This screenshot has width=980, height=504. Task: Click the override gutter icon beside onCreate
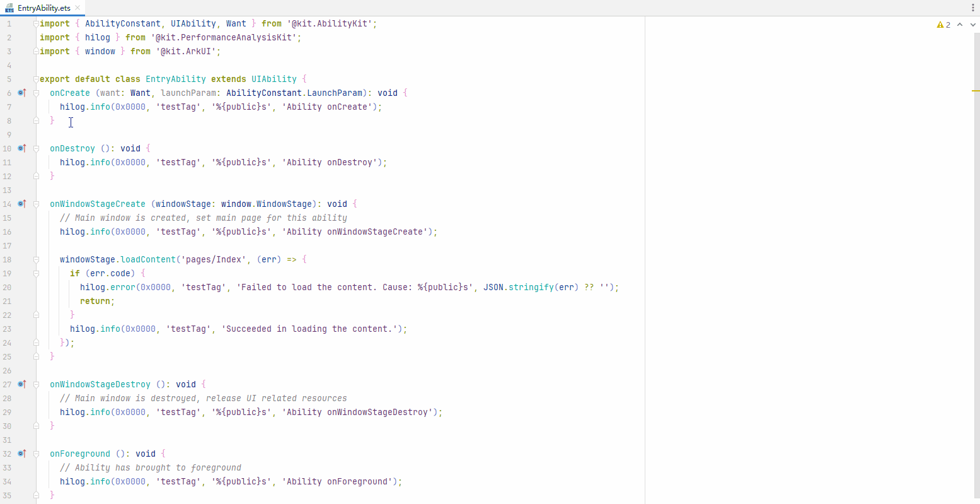[x=22, y=93]
